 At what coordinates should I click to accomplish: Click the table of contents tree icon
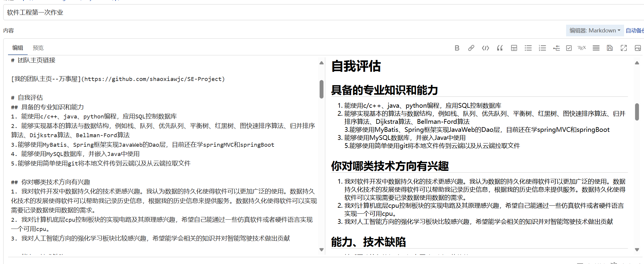click(x=556, y=48)
